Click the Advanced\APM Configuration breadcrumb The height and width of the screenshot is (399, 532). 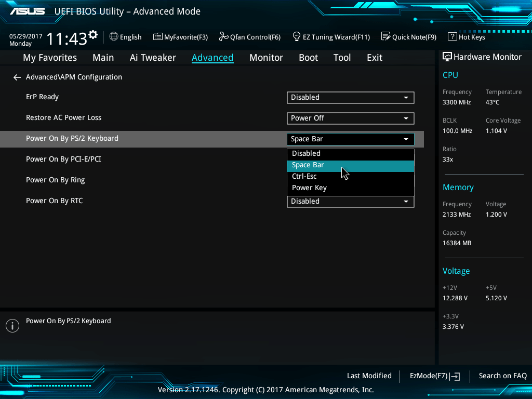74,77
